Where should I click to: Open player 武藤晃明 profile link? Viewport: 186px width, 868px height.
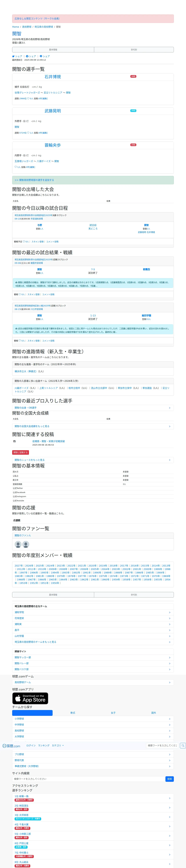tap(53, 111)
